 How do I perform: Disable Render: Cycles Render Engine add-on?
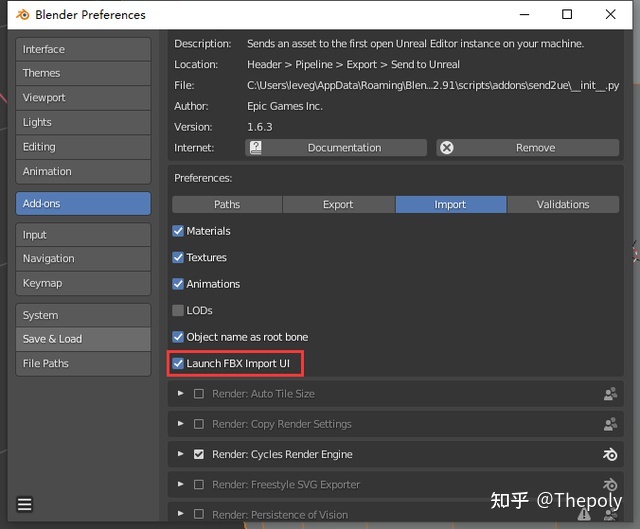[x=199, y=454]
